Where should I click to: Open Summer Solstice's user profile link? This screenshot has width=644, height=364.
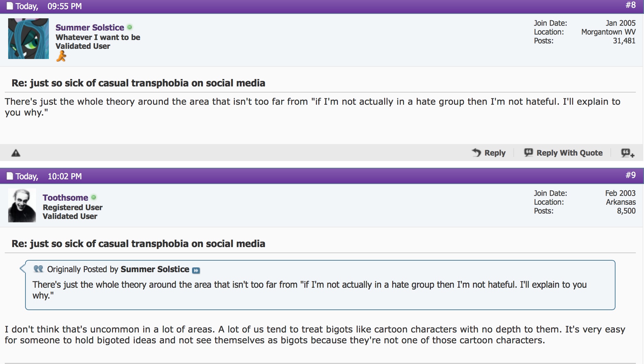point(90,27)
